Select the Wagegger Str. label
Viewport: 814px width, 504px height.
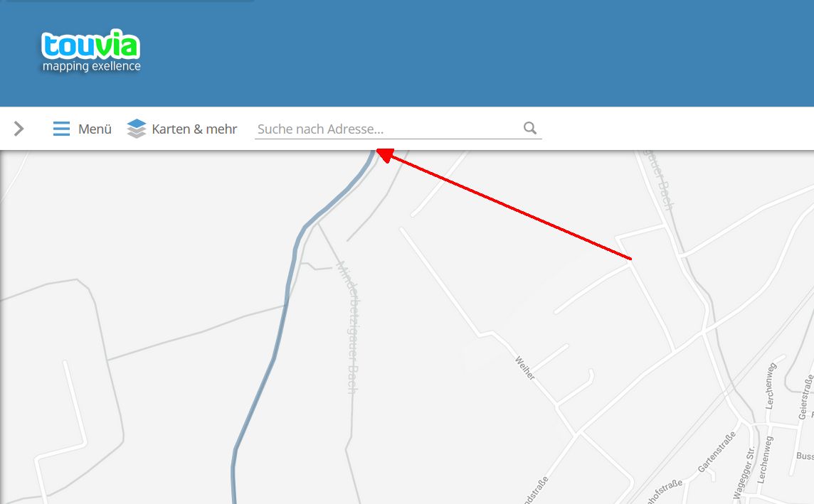coord(744,473)
